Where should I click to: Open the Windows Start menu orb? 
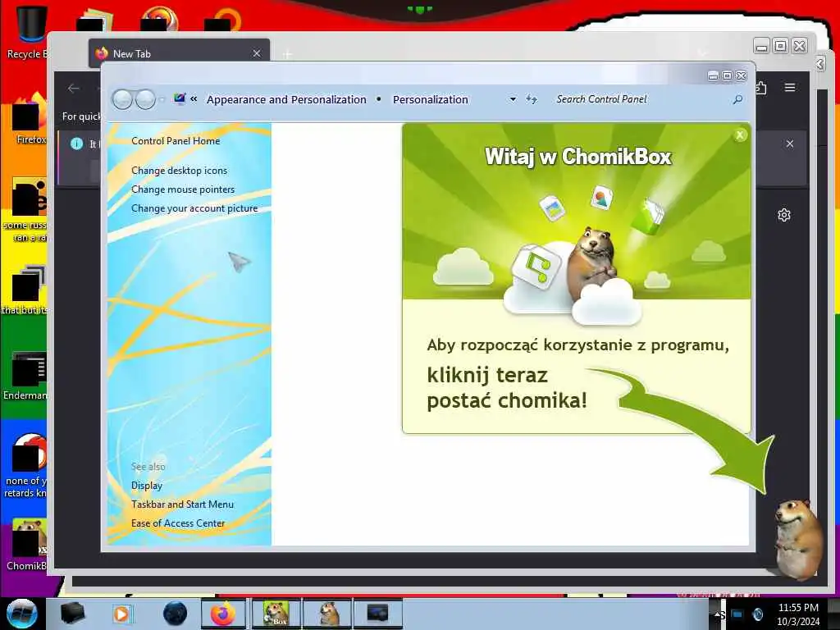tap(22, 614)
